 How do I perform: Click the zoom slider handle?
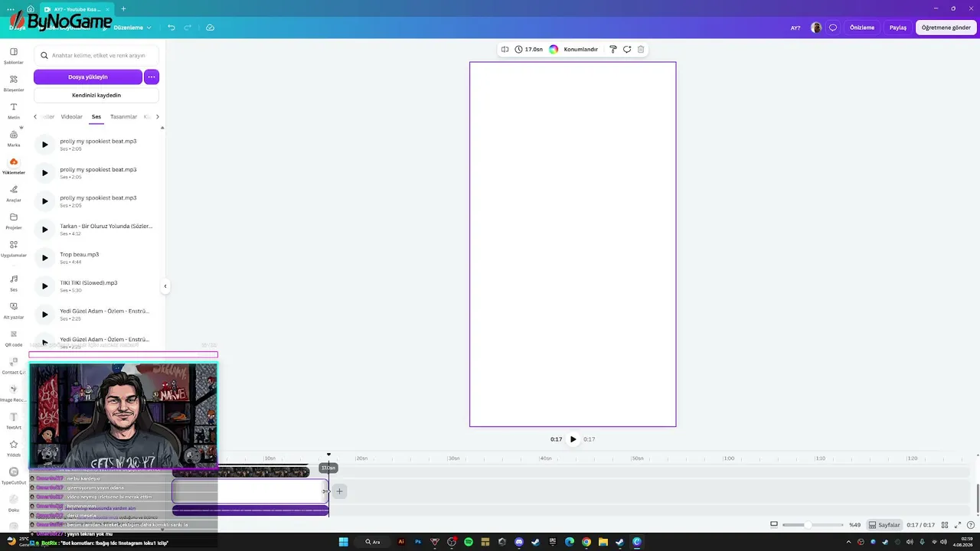(809, 525)
